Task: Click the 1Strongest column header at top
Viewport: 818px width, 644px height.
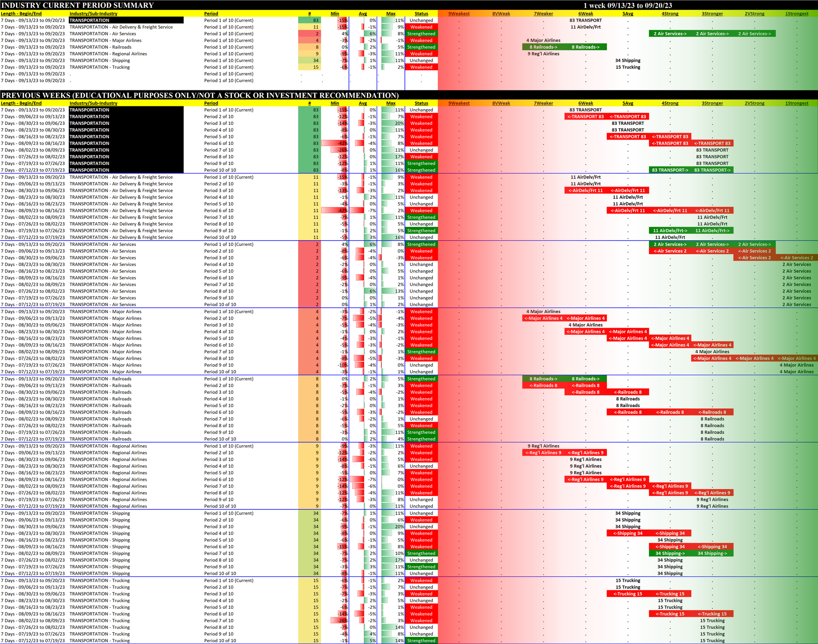Action: (796, 14)
